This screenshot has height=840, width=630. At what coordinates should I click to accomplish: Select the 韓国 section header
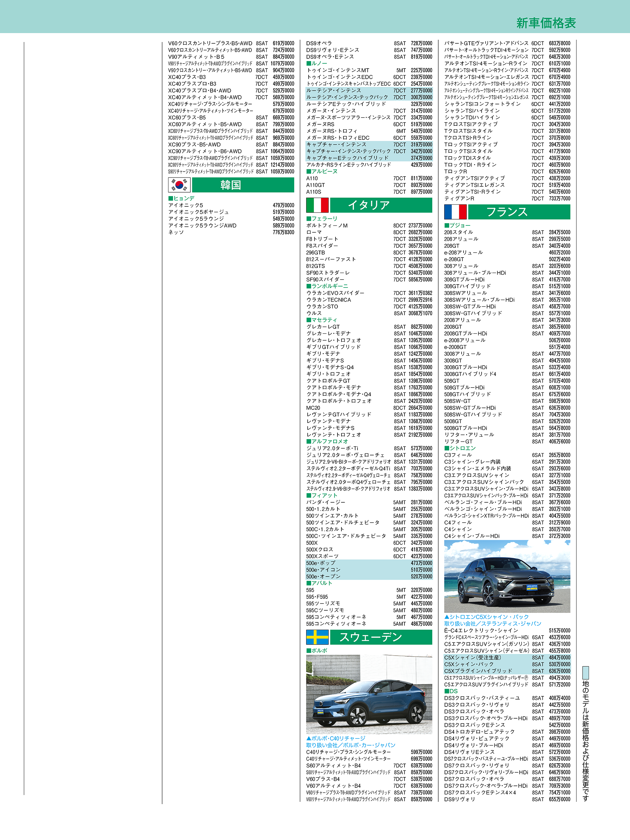pos(243,185)
